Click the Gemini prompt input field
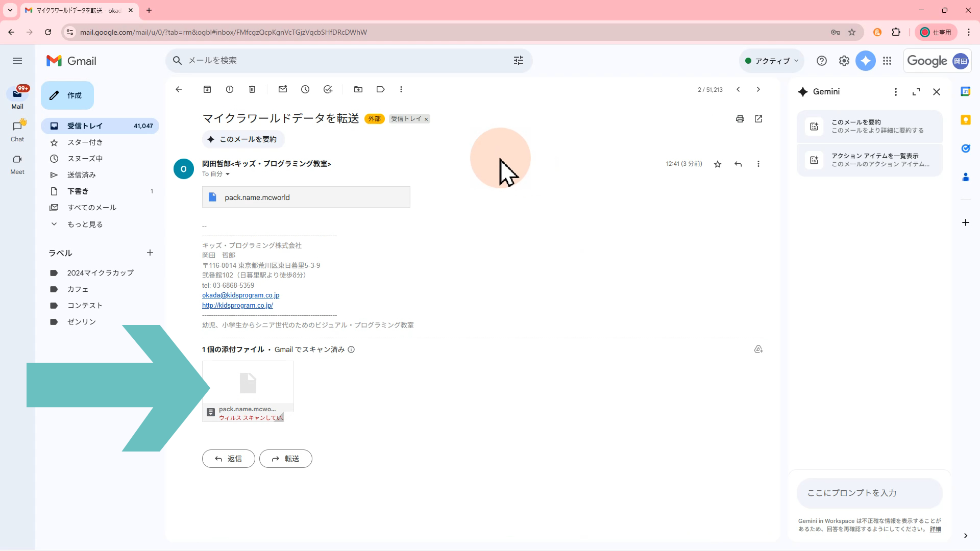The image size is (980, 551). [x=869, y=493]
